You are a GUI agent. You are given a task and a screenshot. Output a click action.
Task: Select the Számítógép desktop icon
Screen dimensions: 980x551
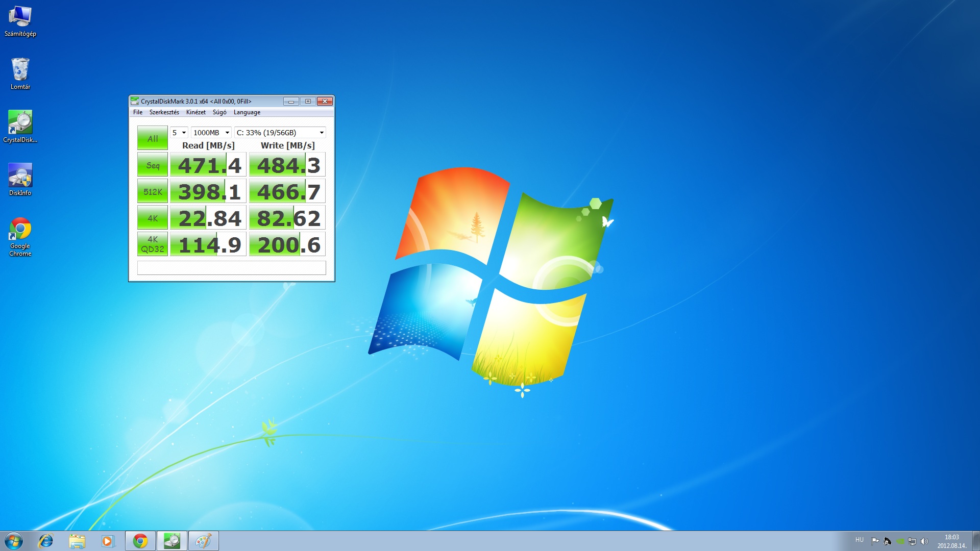click(20, 21)
